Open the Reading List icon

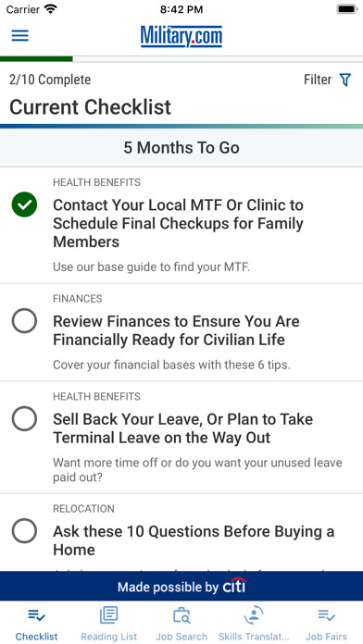click(x=108, y=615)
